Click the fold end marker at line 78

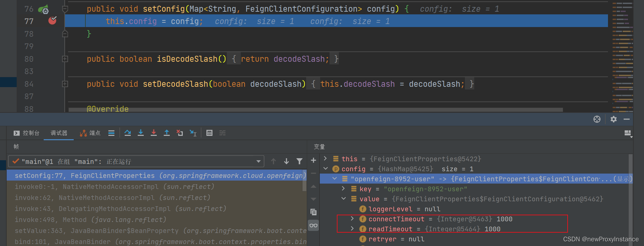[65, 34]
